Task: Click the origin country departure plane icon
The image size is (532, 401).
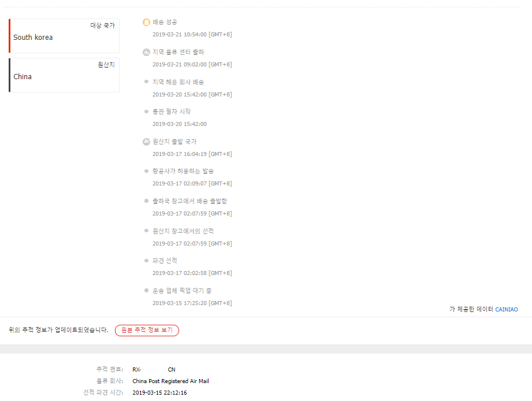Action: click(146, 142)
